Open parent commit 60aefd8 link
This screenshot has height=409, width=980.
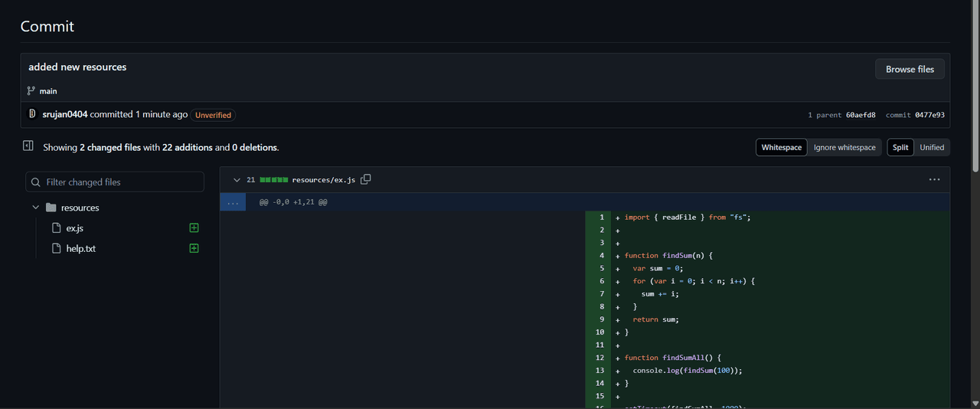pos(861,115)
